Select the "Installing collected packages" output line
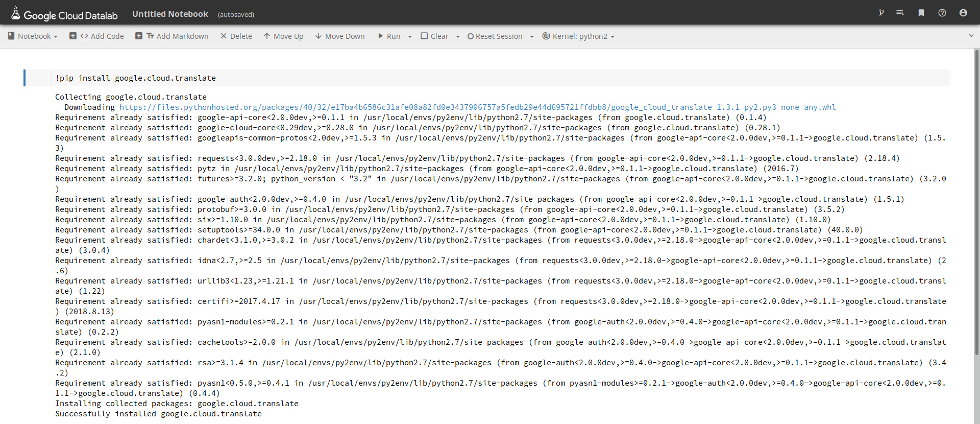The width and height of the screenshot is (980, 424). pos(177,404)
